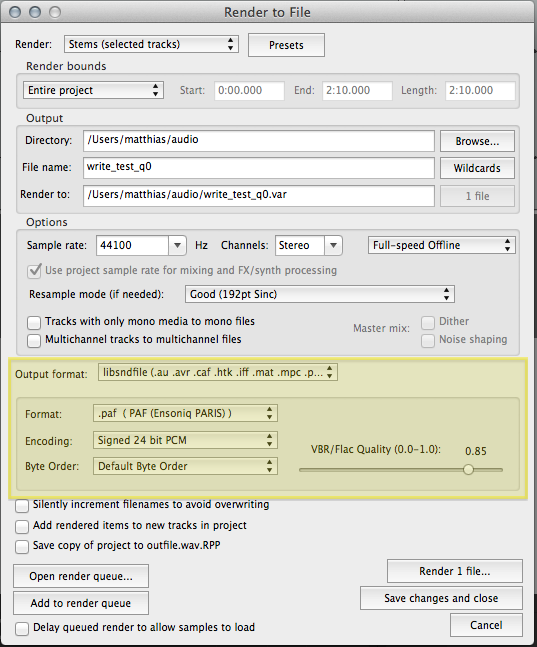Toggle Use project sample rate checkbox
Screen dimensions: 537x647
(34, 271)
